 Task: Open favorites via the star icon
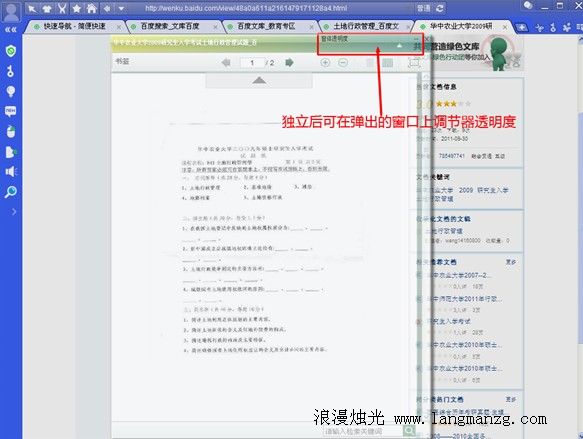77,8
